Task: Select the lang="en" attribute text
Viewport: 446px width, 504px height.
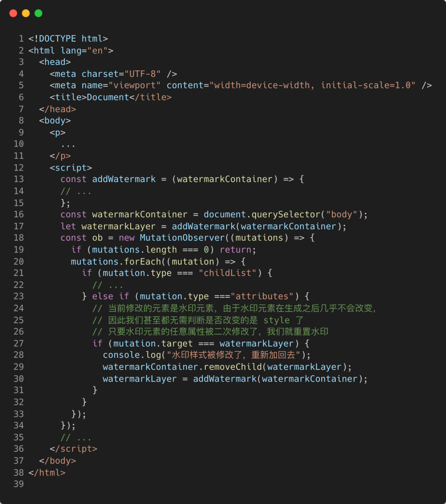Action: [x=84, y=50]
